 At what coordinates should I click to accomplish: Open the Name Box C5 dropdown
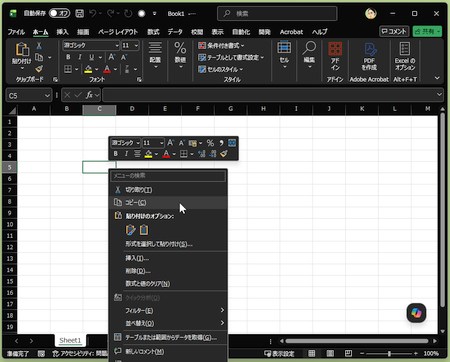coord(47,96)
